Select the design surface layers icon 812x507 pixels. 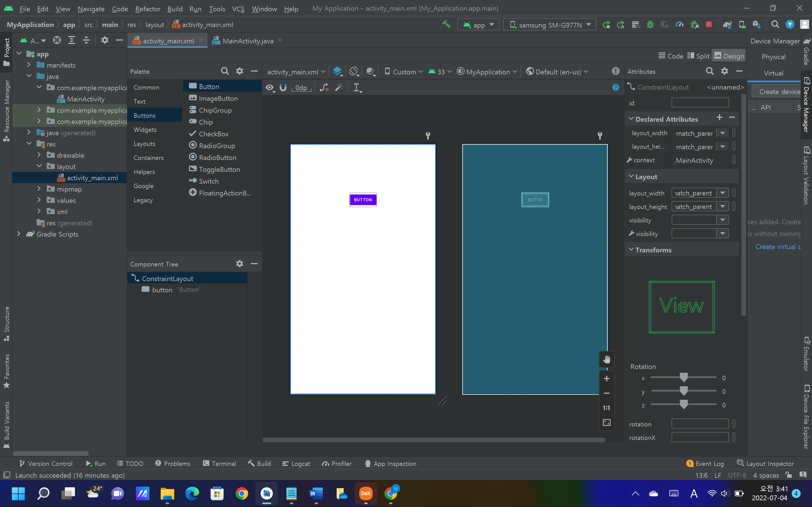[337, 72]
